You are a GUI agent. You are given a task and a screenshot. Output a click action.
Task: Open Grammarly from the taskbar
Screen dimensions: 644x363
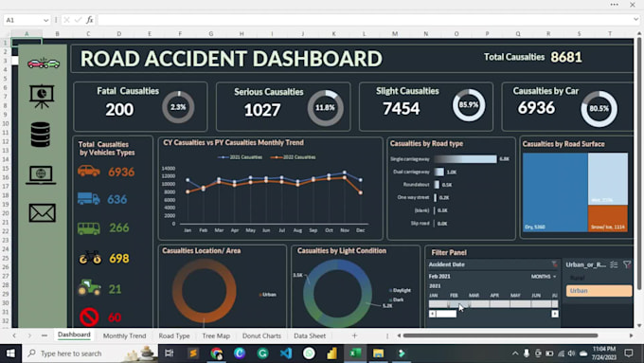tap(263, 354)
